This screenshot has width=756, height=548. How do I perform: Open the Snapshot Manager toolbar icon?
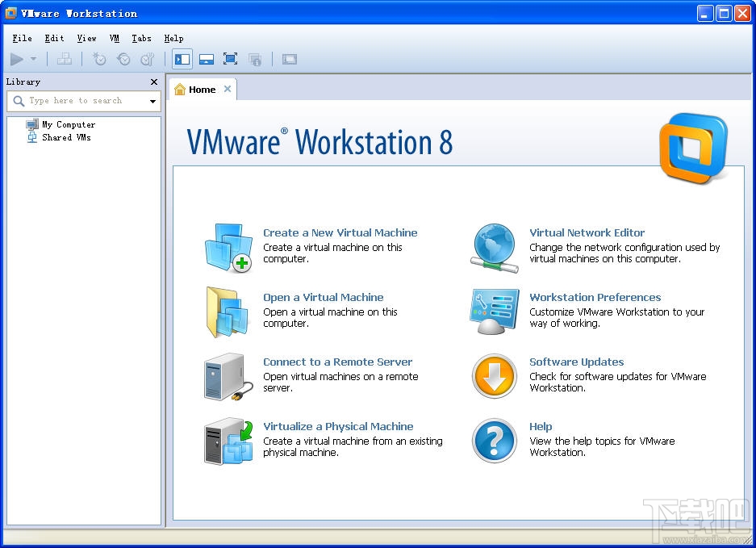148,60
